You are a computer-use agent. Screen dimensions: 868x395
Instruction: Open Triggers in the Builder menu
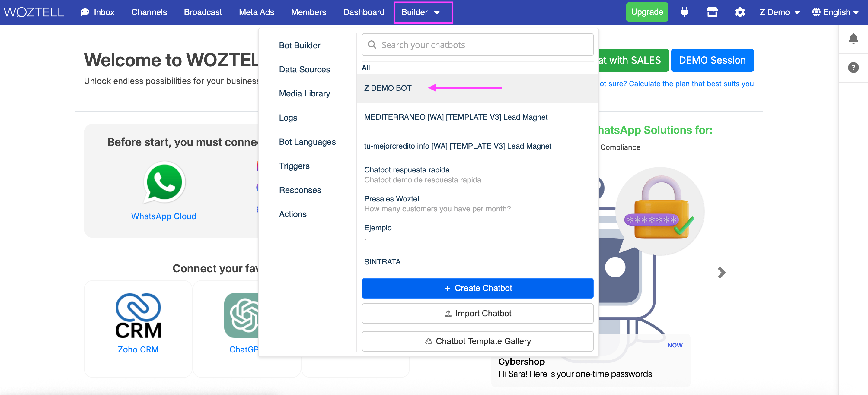294,166
